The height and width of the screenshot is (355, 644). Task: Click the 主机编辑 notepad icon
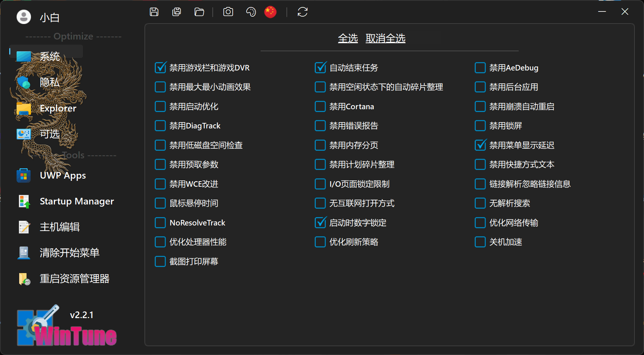24,227
